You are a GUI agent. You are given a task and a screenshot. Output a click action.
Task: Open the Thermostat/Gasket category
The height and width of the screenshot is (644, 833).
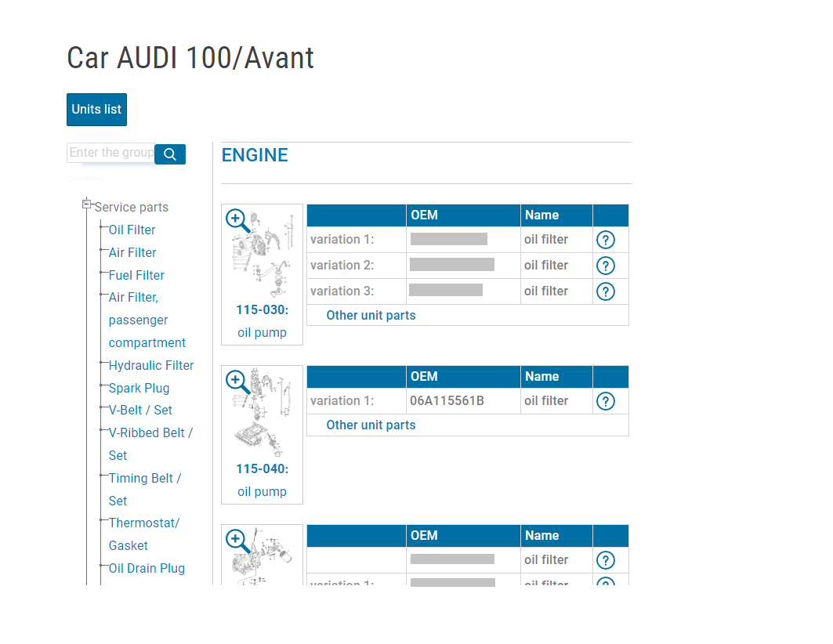click(144, 523)
